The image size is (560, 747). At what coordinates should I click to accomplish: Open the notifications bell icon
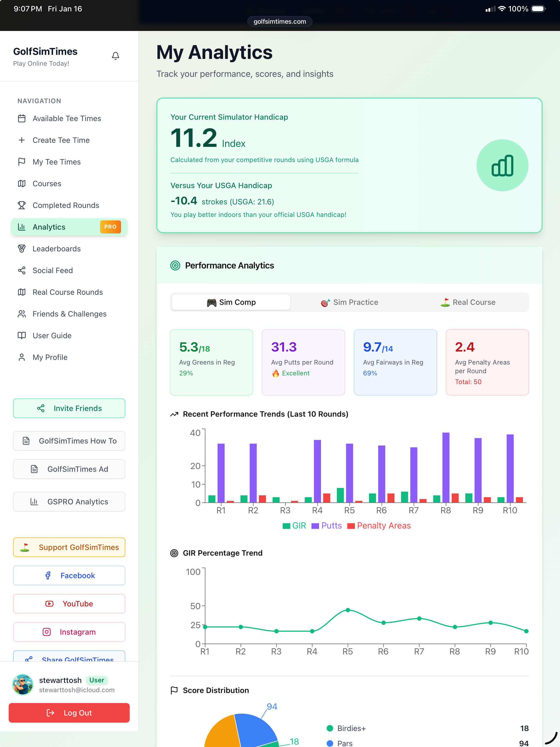(115, 56)
